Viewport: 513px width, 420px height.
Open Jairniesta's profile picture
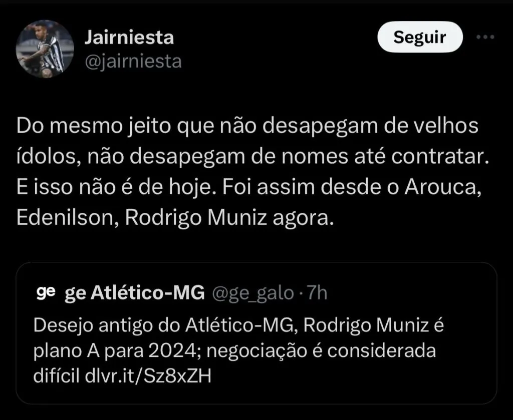(46, 49)
